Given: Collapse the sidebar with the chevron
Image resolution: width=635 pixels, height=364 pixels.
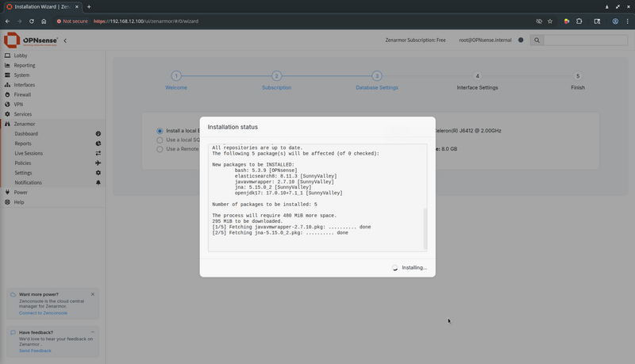Looking at the screenshot, I should 65,40.
